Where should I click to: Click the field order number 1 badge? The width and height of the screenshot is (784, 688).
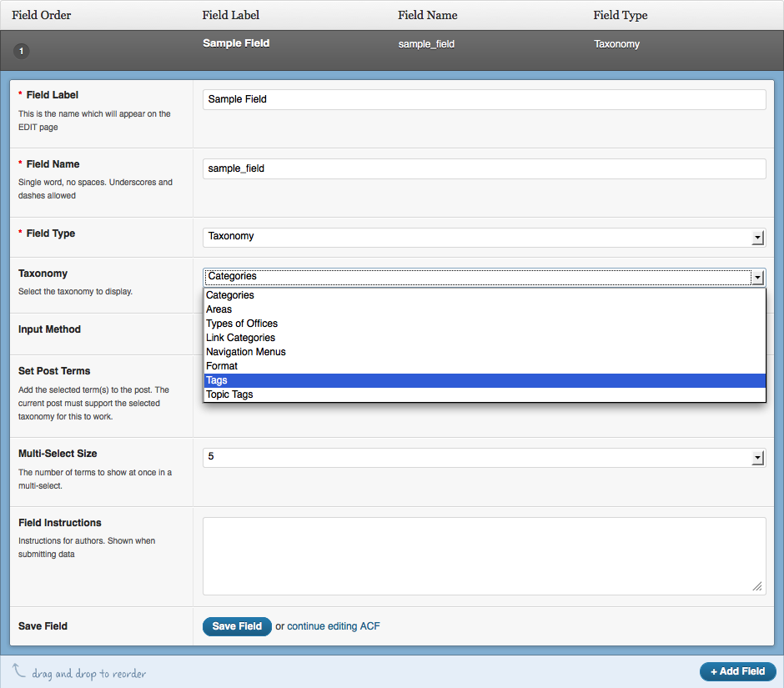[x=22, y=52]
